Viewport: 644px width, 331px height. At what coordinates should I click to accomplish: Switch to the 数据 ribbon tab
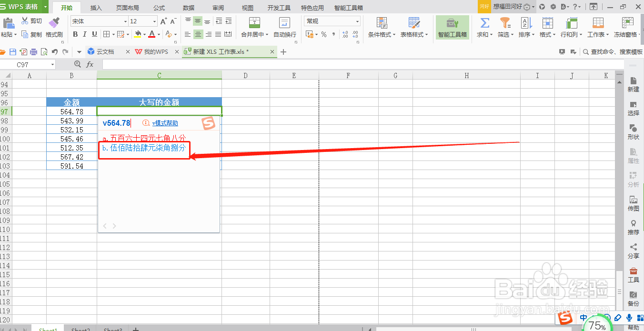point(189,8)
